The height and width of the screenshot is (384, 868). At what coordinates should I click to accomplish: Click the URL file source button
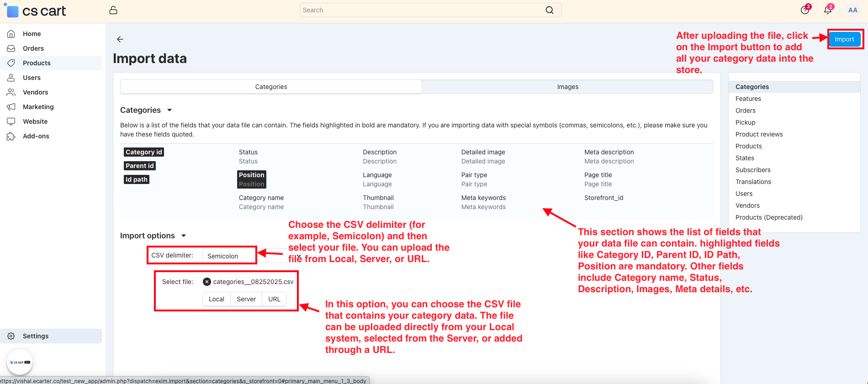[x=274, y=299]
